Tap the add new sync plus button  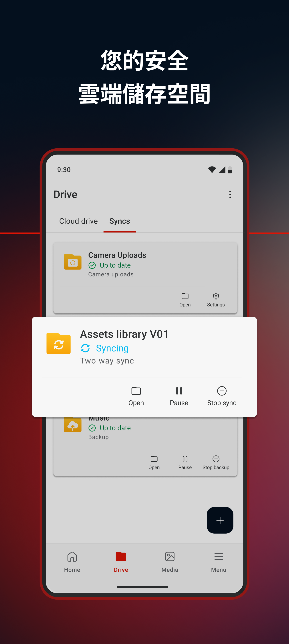click(220, 520)
